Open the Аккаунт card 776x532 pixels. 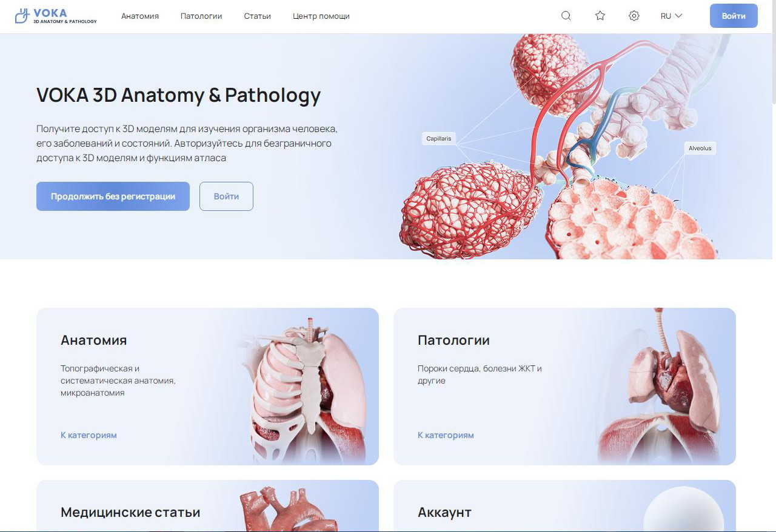click(x=564, y=506)
